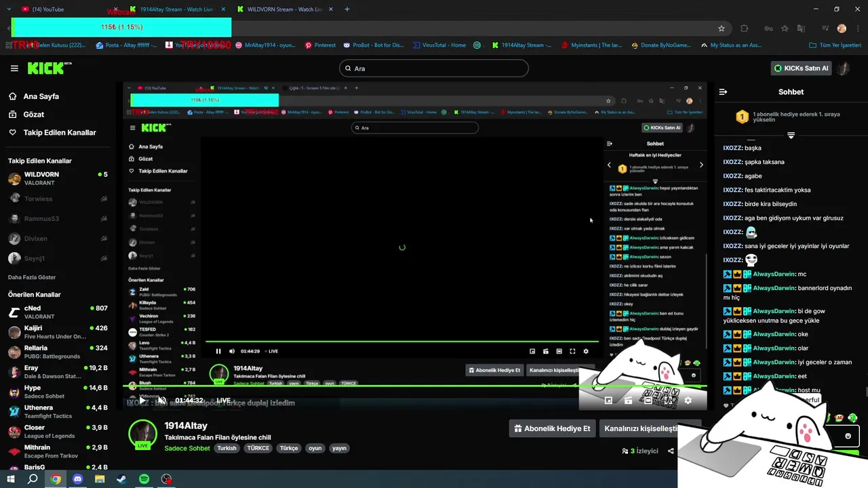Viewport: 868px width, 488px height.
Task: Toggle fullscreen on the outer stream player
Action: point(668,401)
